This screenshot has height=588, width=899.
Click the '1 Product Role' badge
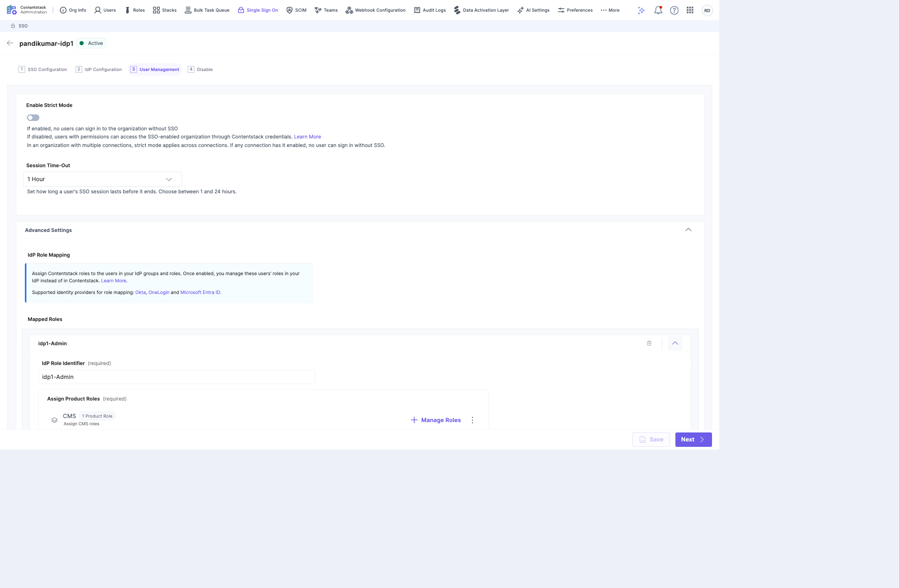[97, 416]
